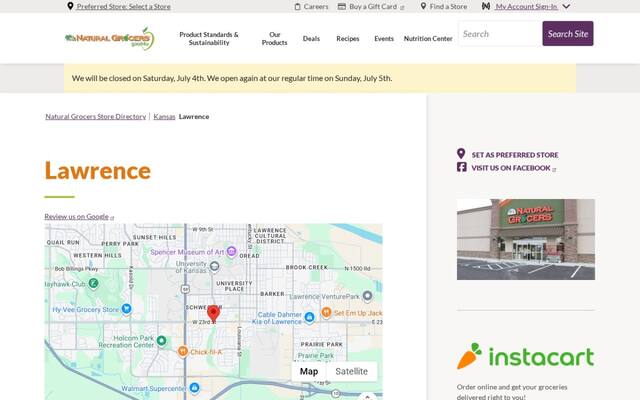Open the Buy a Gift Card link
The image size is (640, 400).
coord(373,7)
